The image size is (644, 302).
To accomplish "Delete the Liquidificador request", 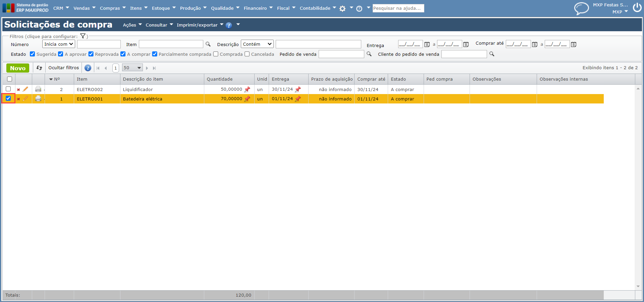I will pyautogui.click(x=18, y=90).
